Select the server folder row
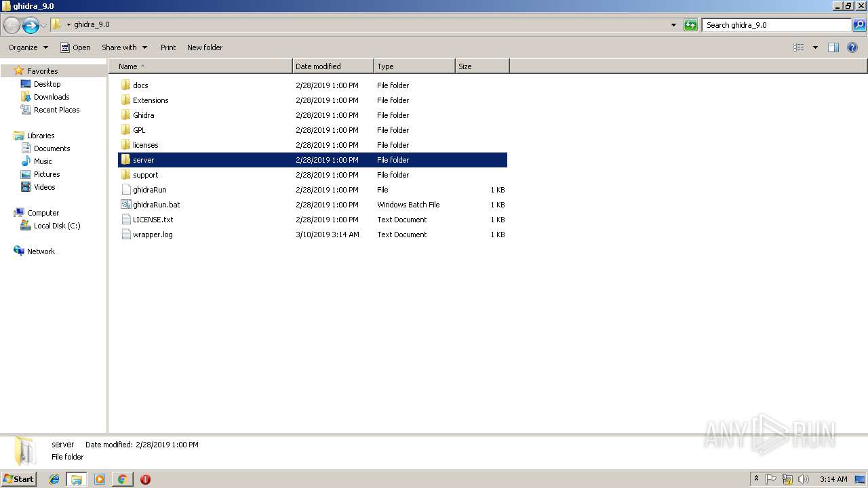Image resolution: width=868 pixels, height=488 pixels. point(313,160)
